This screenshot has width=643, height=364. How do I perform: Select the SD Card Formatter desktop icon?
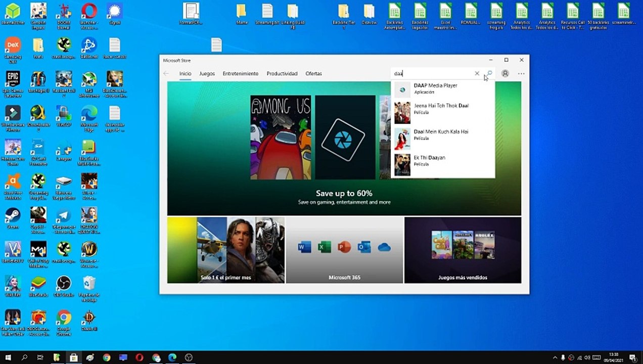[38, 152]
